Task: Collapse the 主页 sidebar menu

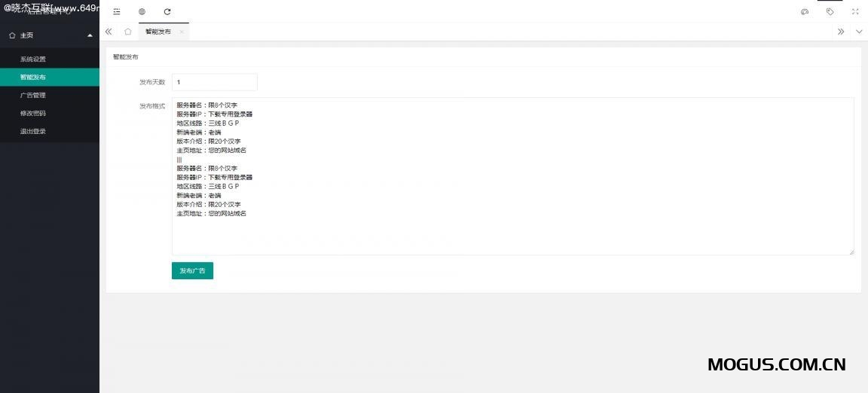Action: pyautogui.click(x=50, y=35)
